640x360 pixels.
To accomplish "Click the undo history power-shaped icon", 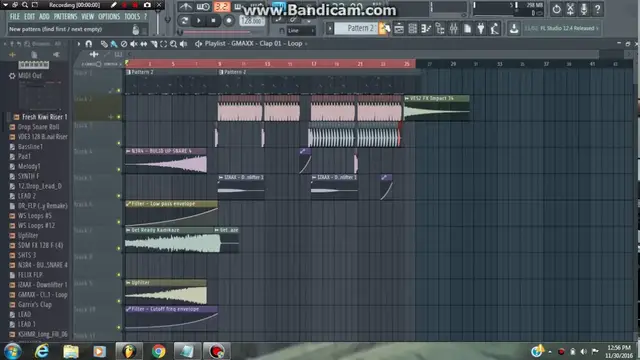I will click(556, 9).
